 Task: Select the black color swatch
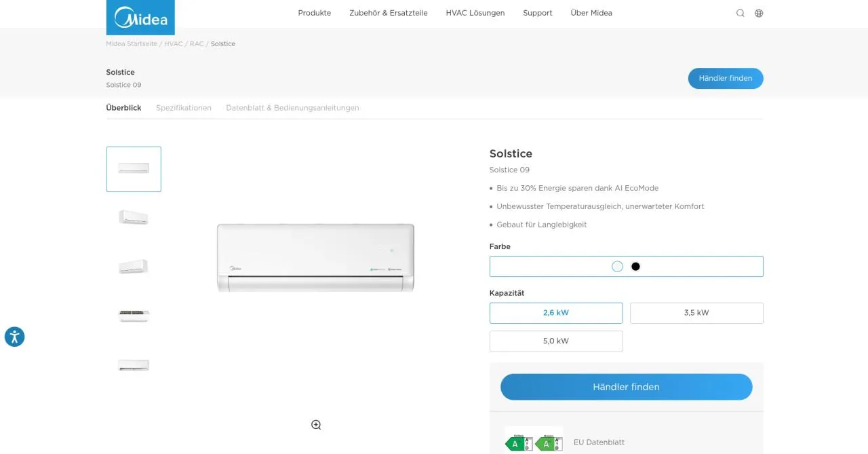(635, 267)
